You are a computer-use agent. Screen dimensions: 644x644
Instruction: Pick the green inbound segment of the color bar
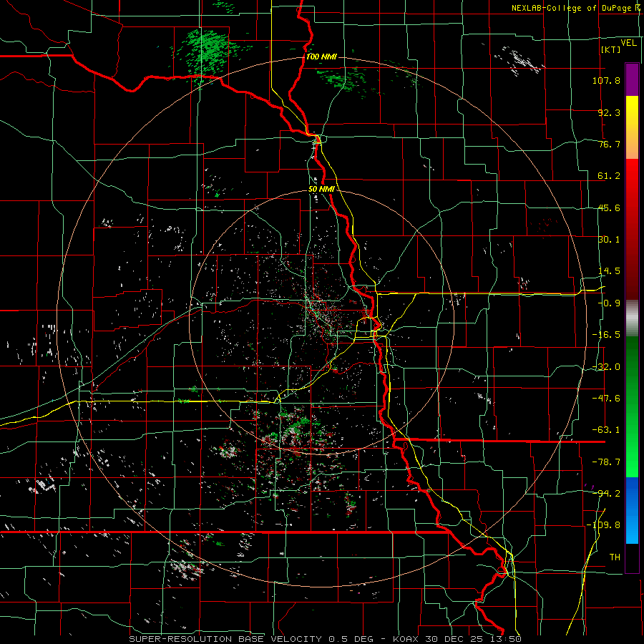(632, 406)
